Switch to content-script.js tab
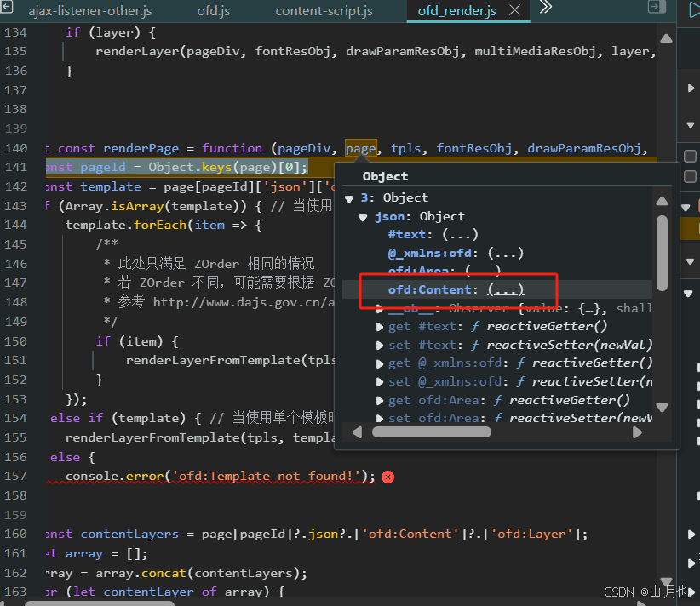The width and height of the screenshot is (700, 606). (x=324, y=11)
